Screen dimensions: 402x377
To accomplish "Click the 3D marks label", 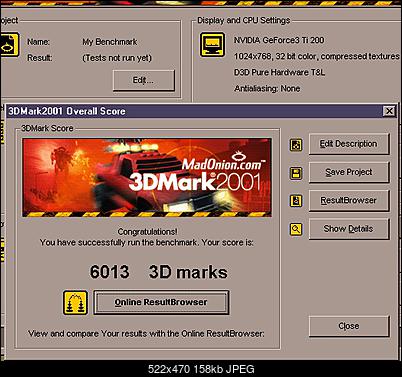I will point(188,272).
